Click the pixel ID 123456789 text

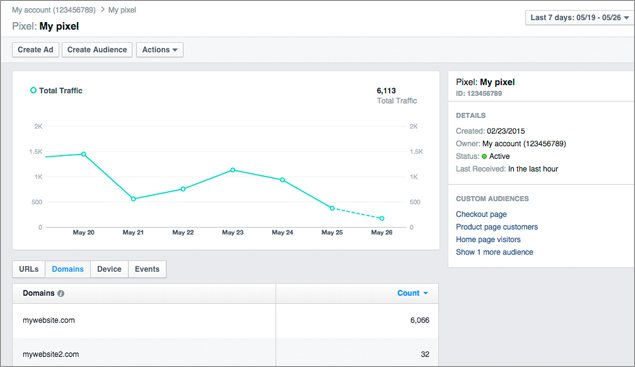pyautogui.click(x=479, y=94)
